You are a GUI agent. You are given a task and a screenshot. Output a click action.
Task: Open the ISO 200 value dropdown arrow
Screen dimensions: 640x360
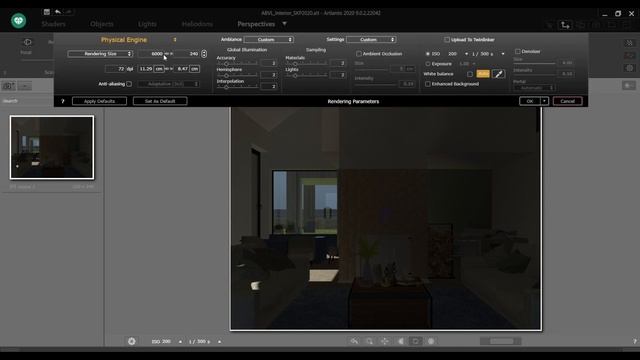tap(466, 54)
